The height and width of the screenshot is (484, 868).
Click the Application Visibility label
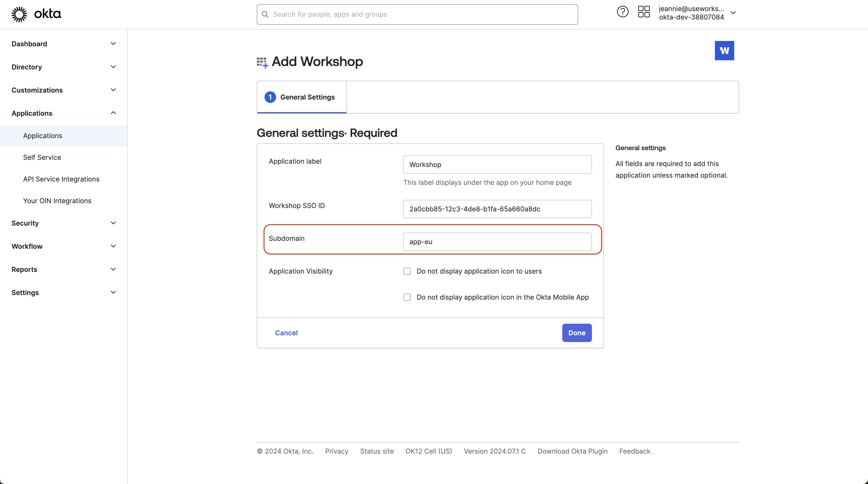pyautogui.click(x=301, y=271)
